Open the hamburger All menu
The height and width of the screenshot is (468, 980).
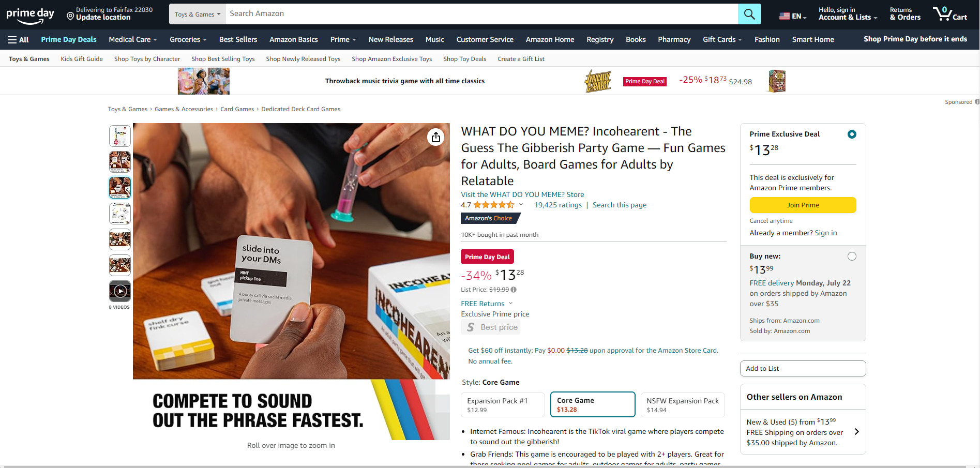coord(18,39)
